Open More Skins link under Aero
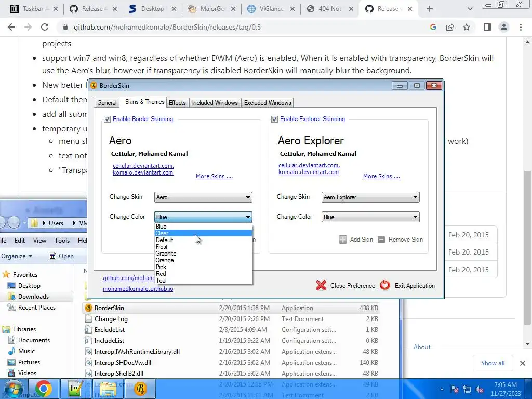Screen dimensions: 532x399 coord(214,176)
